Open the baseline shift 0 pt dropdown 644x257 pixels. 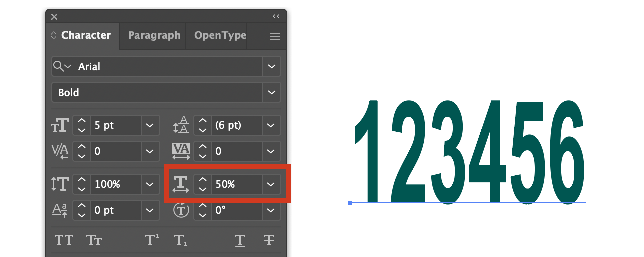point(150,210)
